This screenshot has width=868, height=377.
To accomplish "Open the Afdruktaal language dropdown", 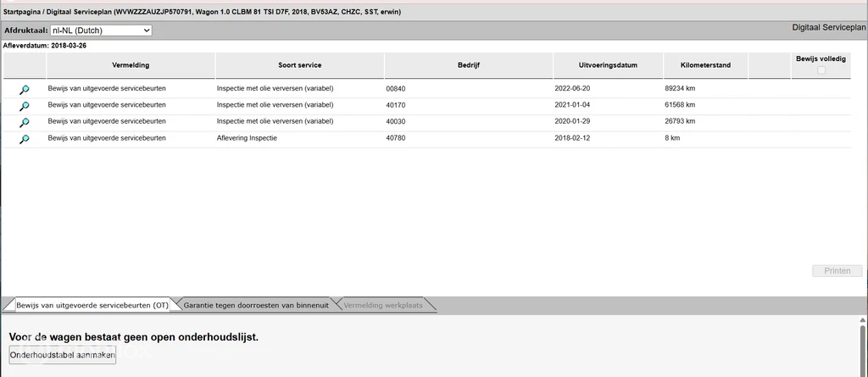I will coord(101,30).
